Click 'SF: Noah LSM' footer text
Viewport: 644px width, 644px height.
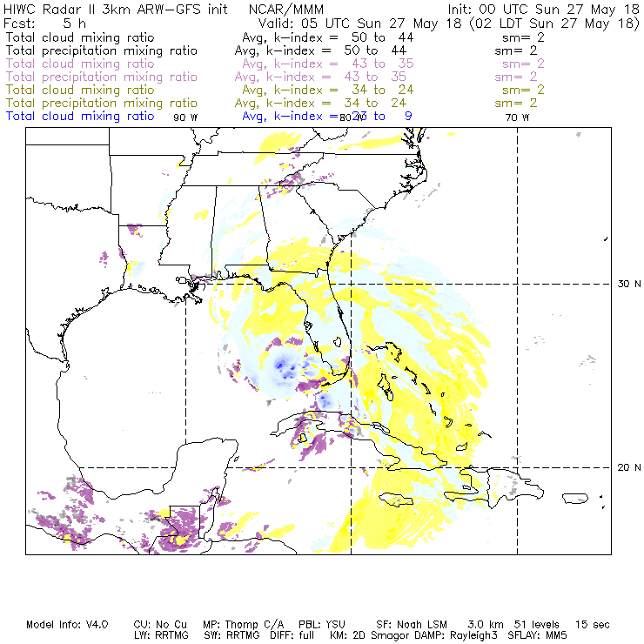point(412,625)
